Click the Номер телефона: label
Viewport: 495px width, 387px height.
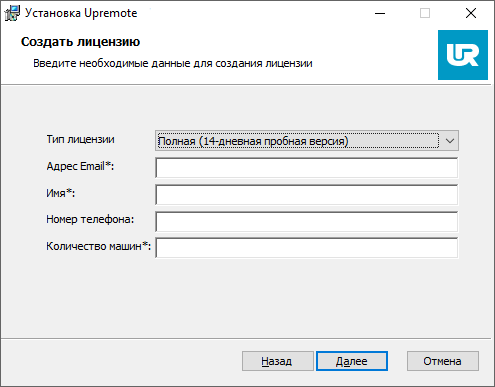pos(90,219)
